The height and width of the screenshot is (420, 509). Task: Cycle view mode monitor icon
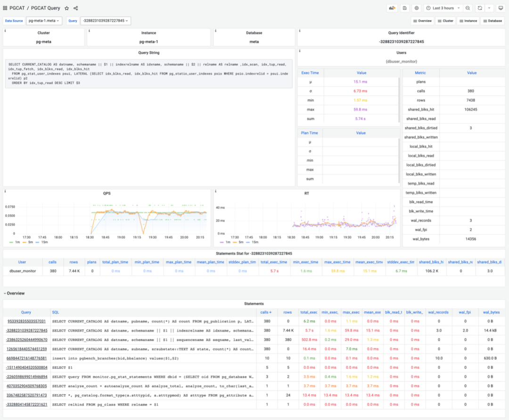click(501, 8)
